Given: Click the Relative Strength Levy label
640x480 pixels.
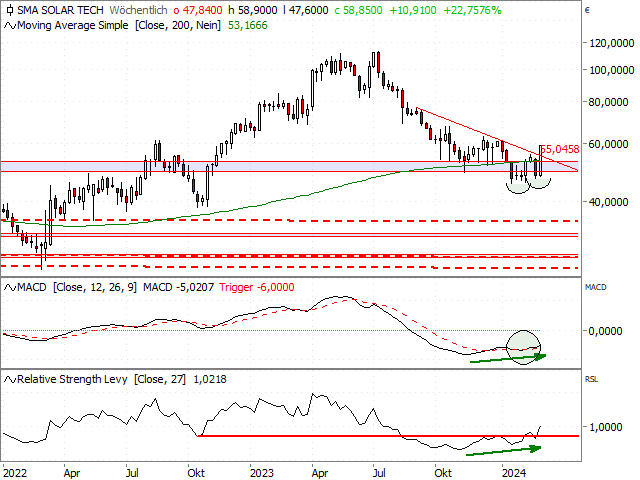Looking at the screenshot, I should pyautogui.click(x=72, y=380).
